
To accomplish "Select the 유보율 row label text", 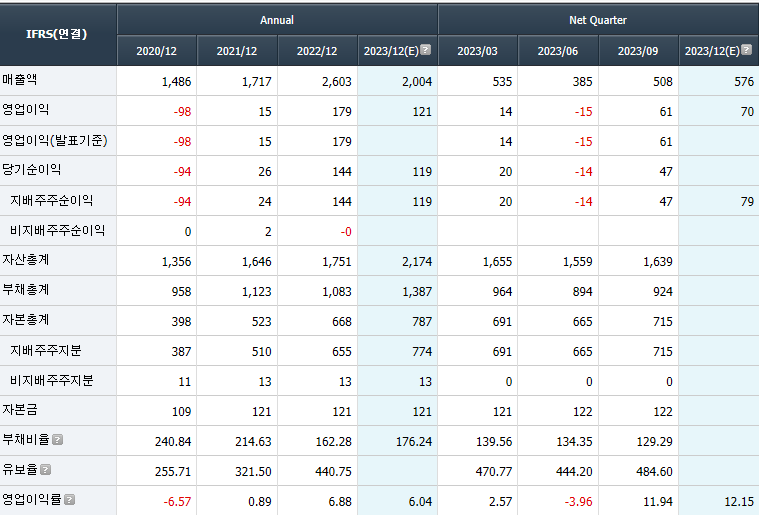I will tap(20, 470).
